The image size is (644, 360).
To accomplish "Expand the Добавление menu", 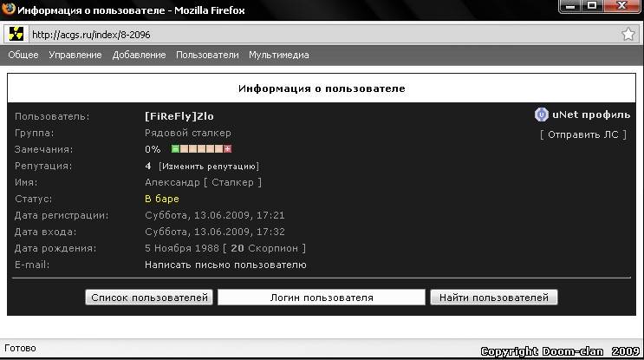I will [139, 55].
